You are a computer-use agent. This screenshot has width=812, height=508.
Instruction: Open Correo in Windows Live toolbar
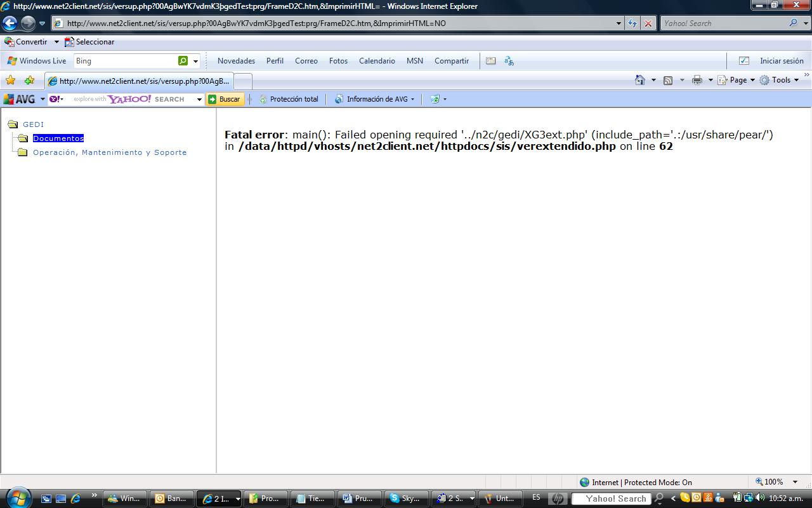point(306,61)
